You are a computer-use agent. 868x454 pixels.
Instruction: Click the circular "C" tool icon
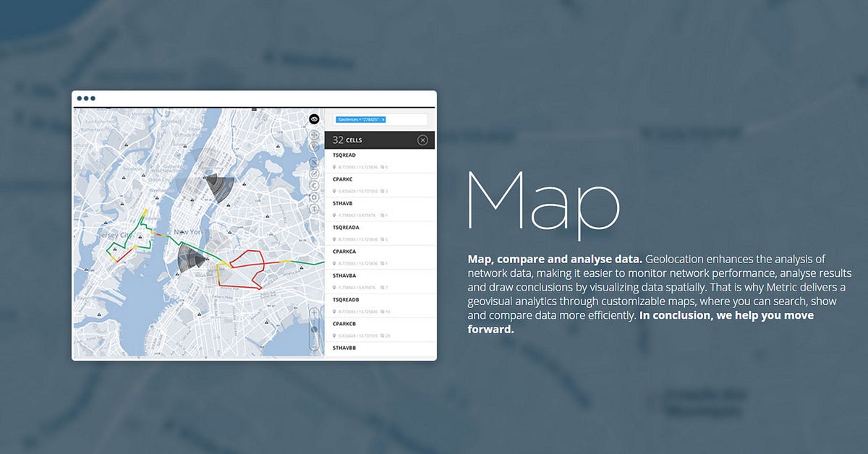click(313, 186)
